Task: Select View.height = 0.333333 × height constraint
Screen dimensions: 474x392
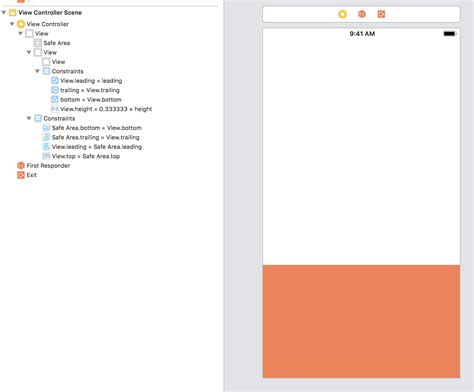Action: coord(106,109)
